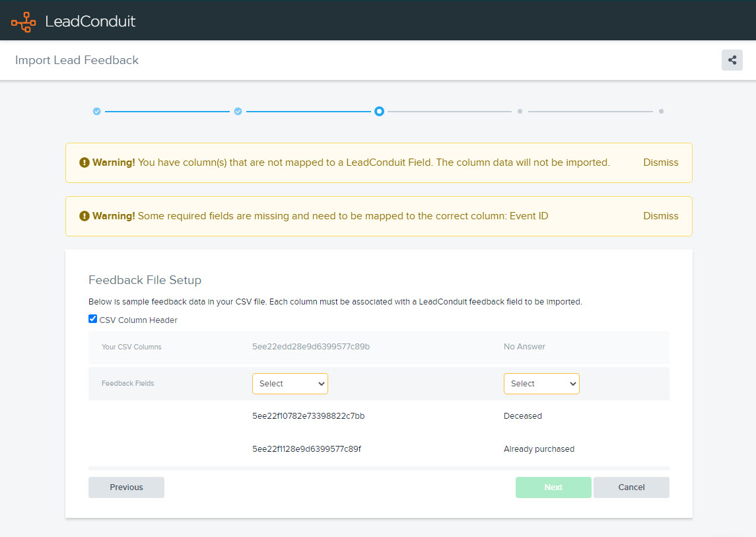
Task: Dismiss the unmapped columns warning
Action: pyautogui.click(x=660, y=162)
